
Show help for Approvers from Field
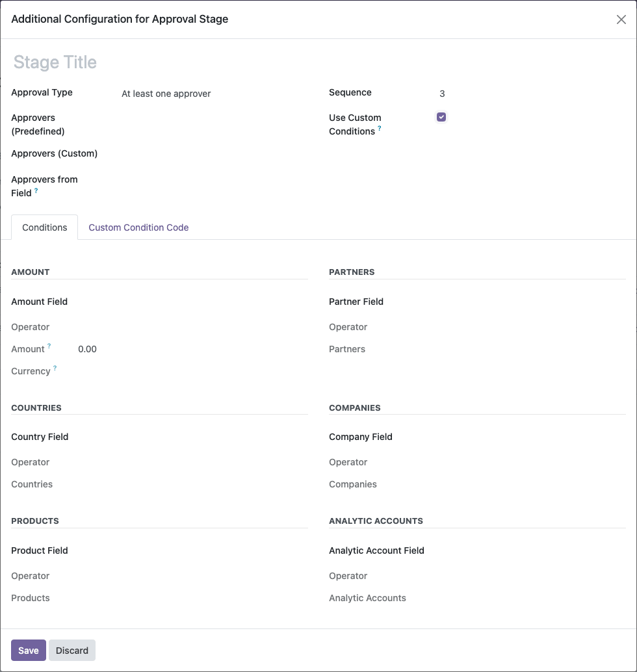(x=36, y=190)
